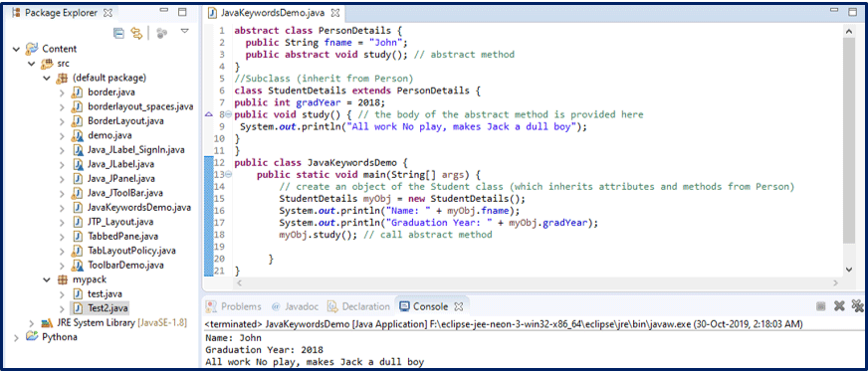868x371 pixels.
Task: Expand the Pythona project
Action: click(x=15, y=337)
